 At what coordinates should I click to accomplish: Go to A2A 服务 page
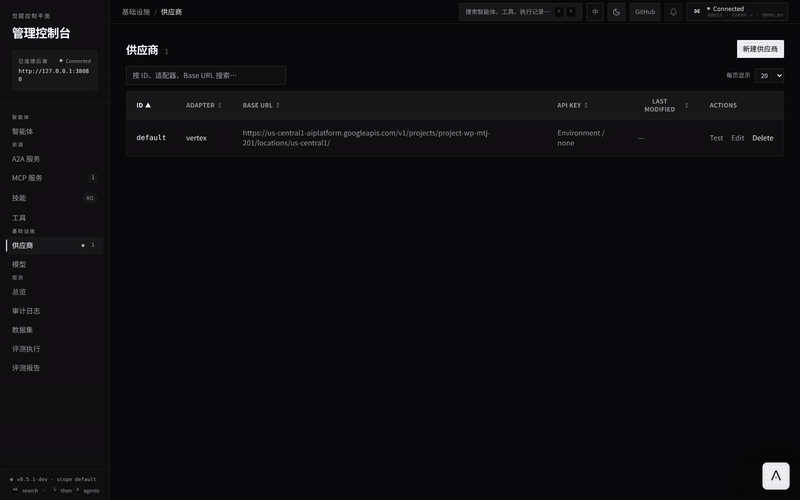coord(26,159)
